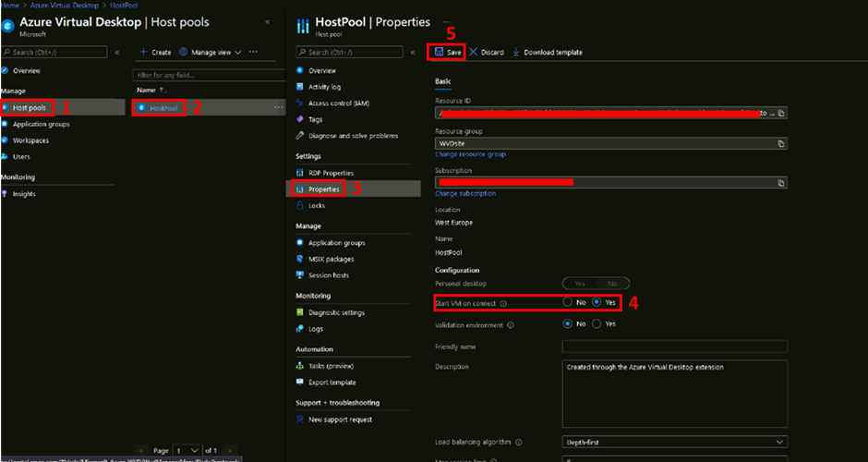The width and height of the screenshot is (868, 462).
Task: Click in the Description text area
Action: [674, 394]
